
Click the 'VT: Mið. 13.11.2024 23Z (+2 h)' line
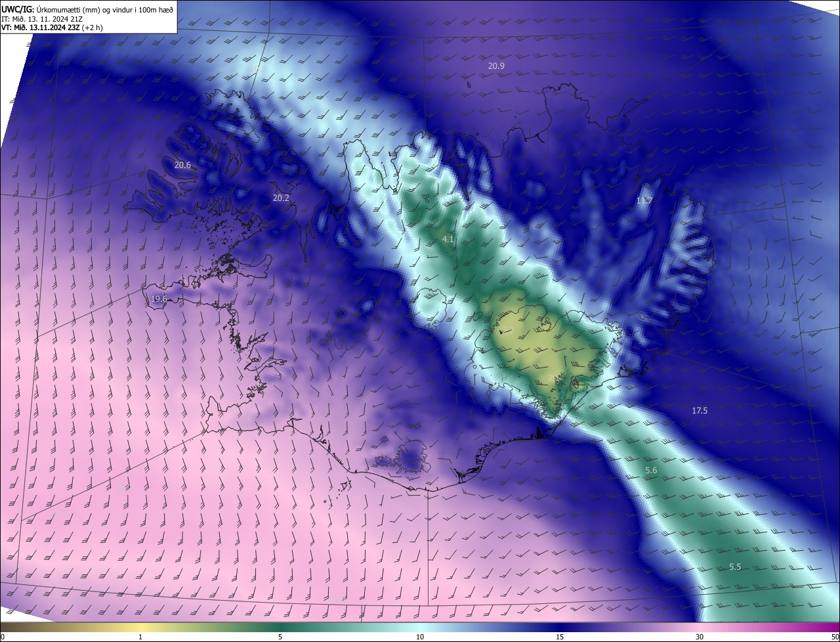pyautogui.click(x=52, y=28)
